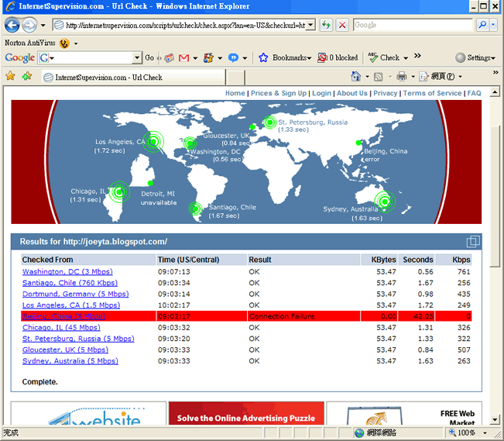Open the Print options dropdown arrow
504x441 pixels.
click(x=413, y=77)
